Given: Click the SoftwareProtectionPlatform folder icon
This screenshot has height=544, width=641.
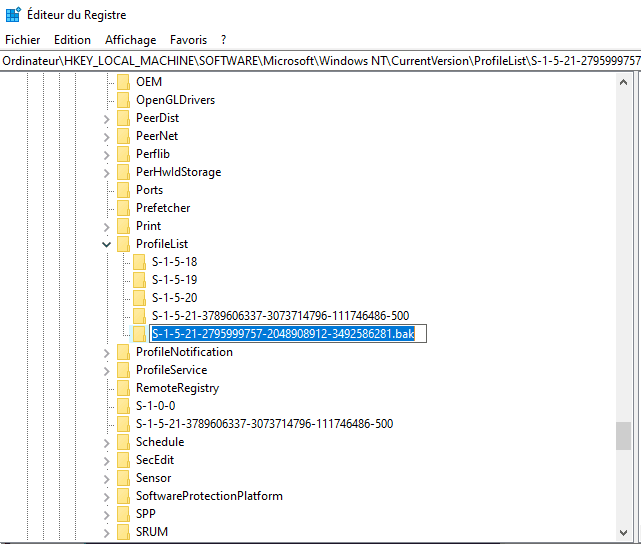Looking at the screenshot, I should coord(123,495).
